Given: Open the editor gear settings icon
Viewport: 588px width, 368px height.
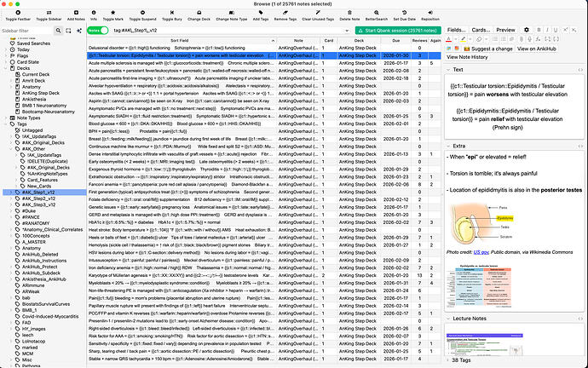Looking at the screenshot, I should tap(527, 30).
